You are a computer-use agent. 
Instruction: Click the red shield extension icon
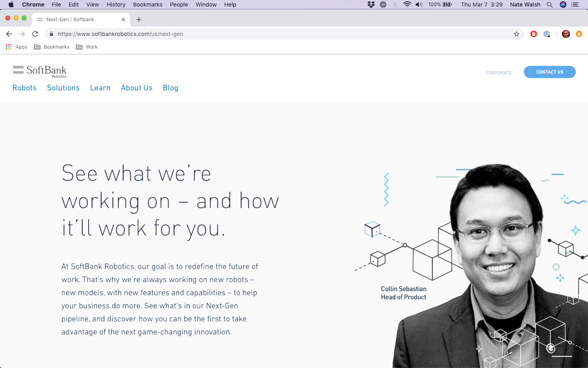pos(533,34)
